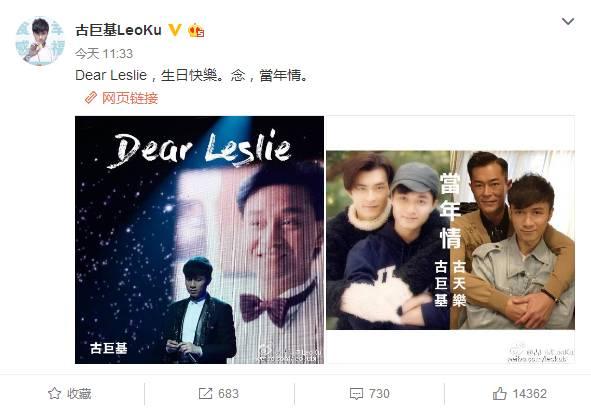Click the orange verified V badge
Image resolution: width=591 pixels, height=410 pixels.
(175, 29)
